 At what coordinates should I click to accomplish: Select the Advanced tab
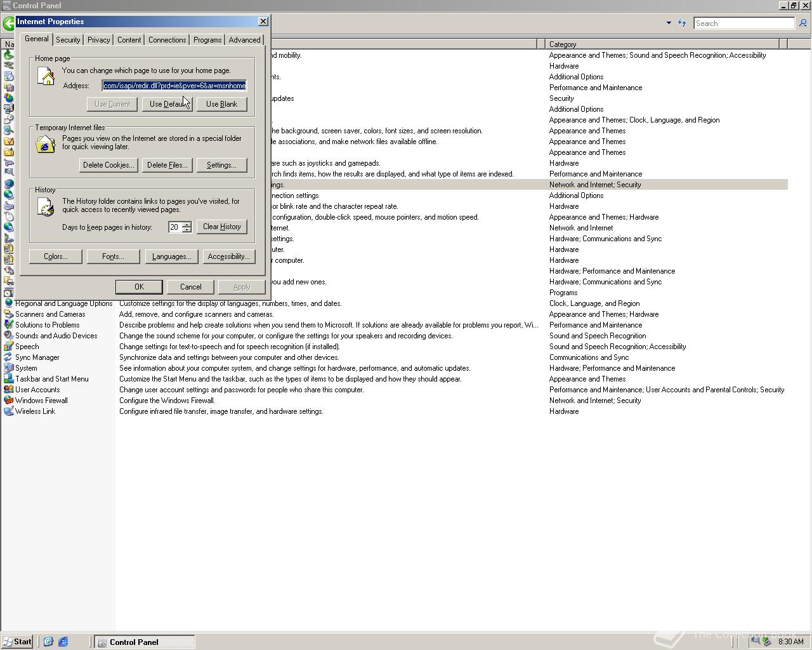tap(244, 40)
